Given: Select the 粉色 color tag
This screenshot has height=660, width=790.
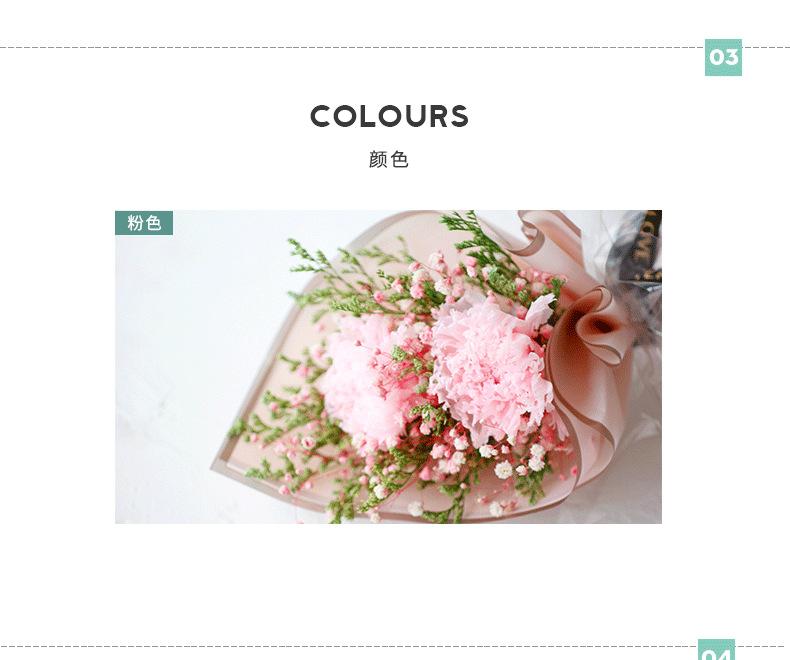Looking at the screenshot, I should pos(144,223).
